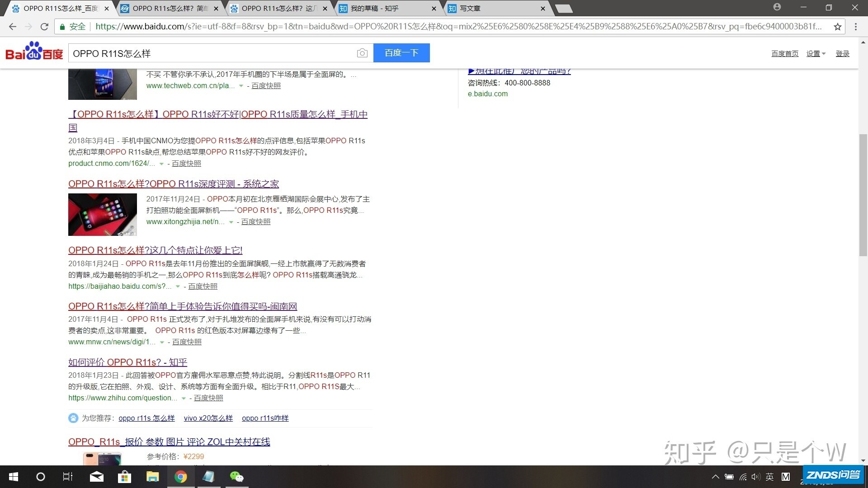Expand dropdown arrow next to techweb.com.cn URL
The image size is (868, 488).
[x=241, y=86]
